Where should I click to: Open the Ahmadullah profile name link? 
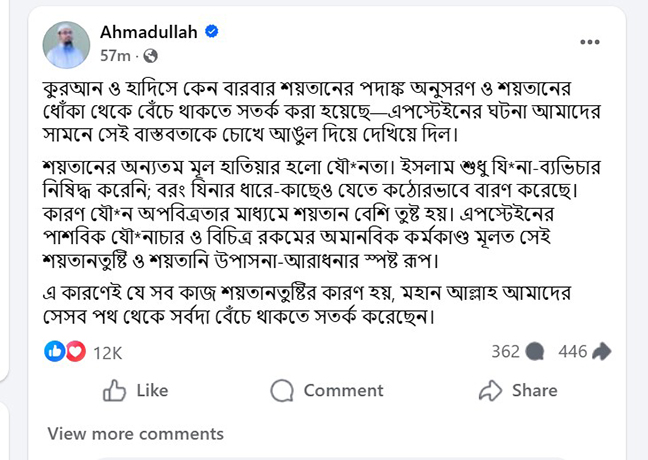pos(150,32)
